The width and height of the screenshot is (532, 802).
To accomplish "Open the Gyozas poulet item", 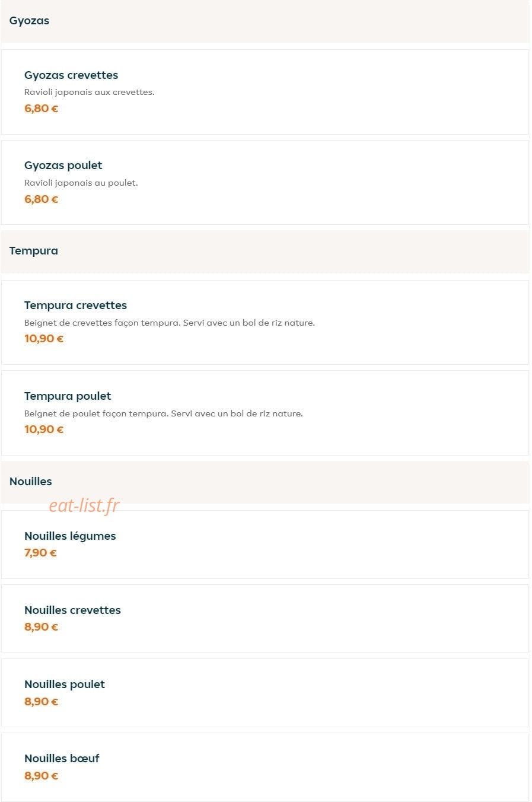I will [265, 182].
